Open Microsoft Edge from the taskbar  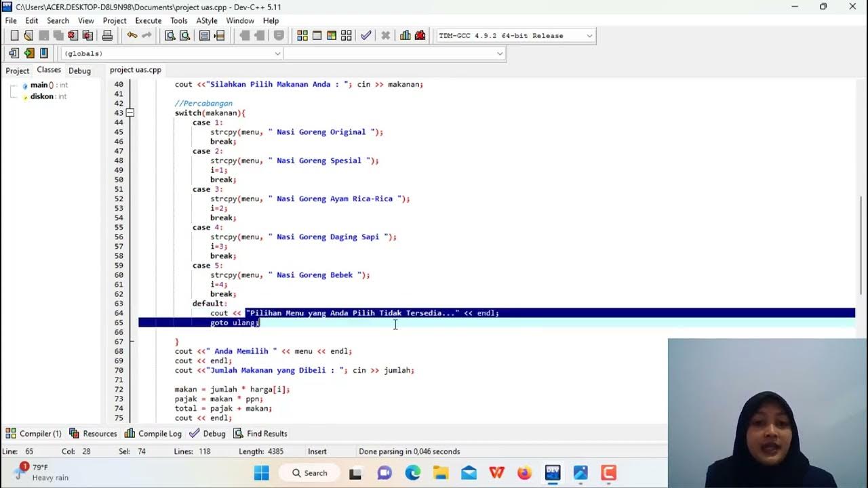pyautogui.click(x=413, y=473)
